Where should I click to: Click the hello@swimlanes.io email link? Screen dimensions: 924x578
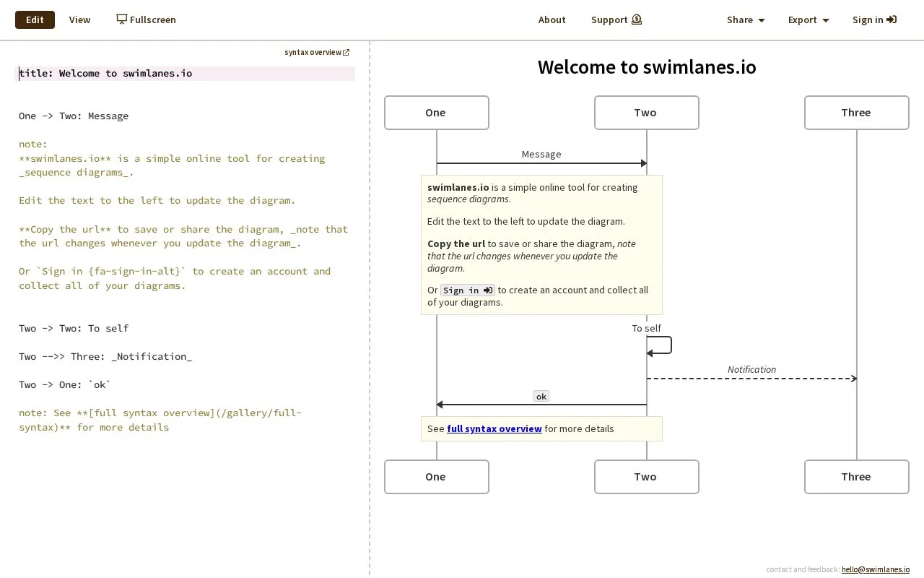coord(876,569)
